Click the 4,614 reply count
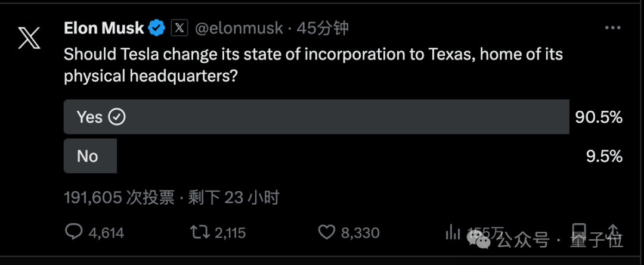644x265 pixels. 106,232
